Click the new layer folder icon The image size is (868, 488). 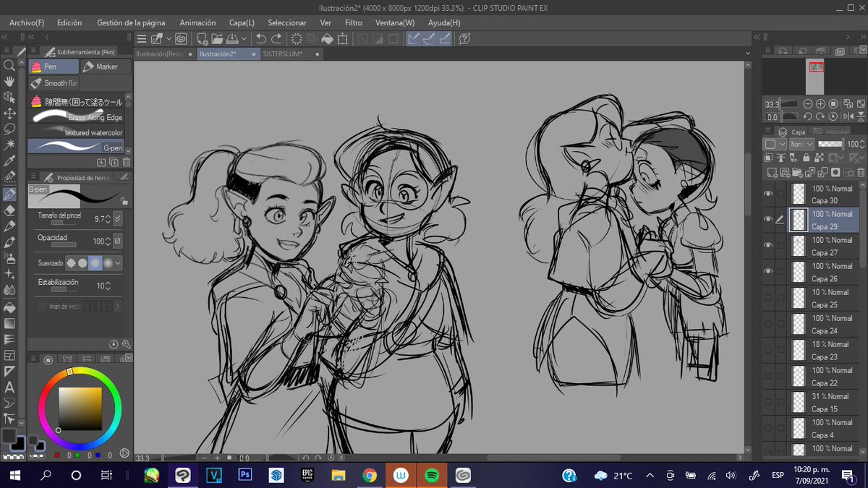click(x=797, y=172)
